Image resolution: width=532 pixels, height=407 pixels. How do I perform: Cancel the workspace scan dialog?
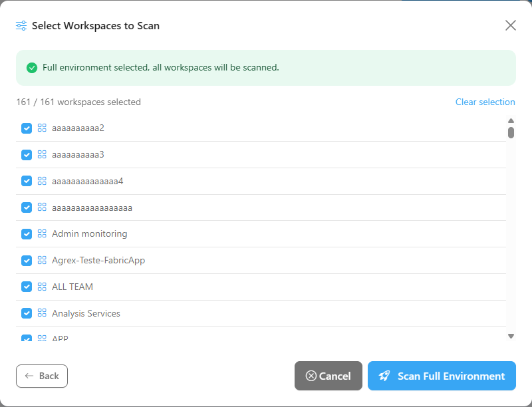pos(328,376)
